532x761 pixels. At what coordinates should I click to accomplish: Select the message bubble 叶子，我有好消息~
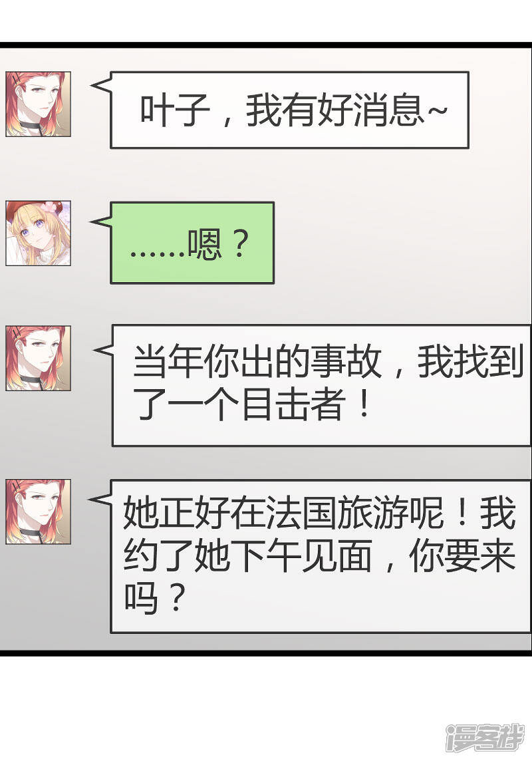pos(289,110)
